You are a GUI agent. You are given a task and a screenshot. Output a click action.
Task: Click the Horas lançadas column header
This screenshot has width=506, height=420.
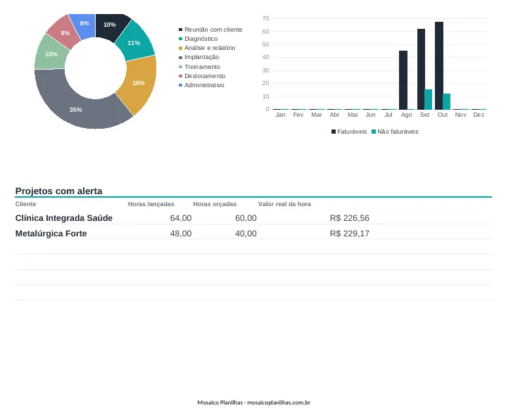pos(151,204)
